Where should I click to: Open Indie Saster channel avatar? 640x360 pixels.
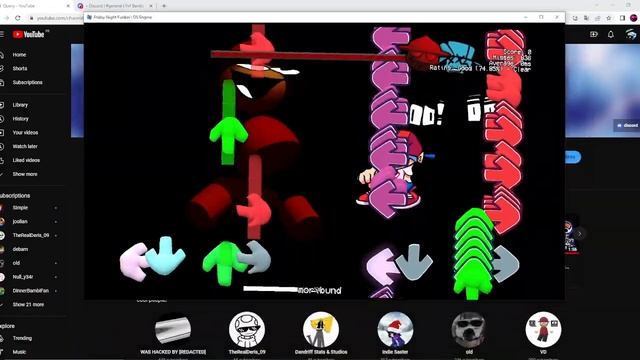[395, 329]
